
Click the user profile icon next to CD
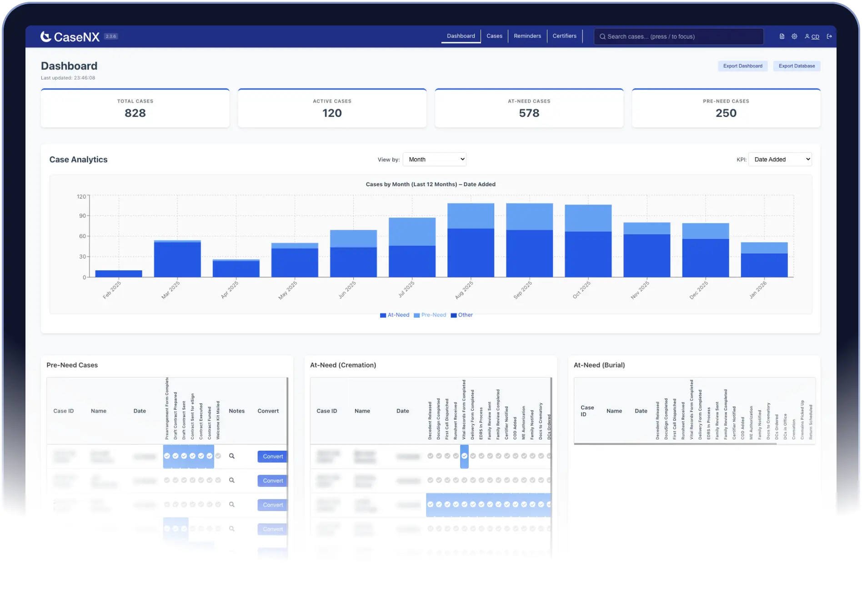coord(807,36)
